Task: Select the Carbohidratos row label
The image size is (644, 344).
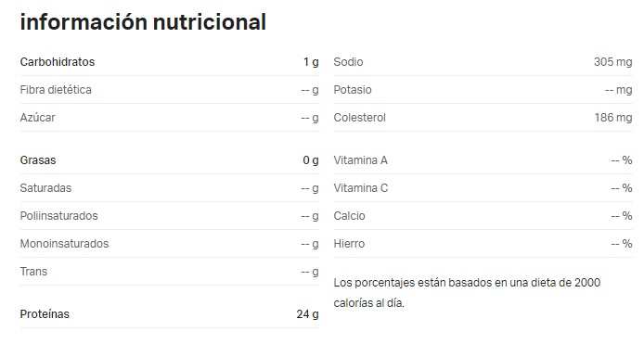Action: tap(58, 62)
